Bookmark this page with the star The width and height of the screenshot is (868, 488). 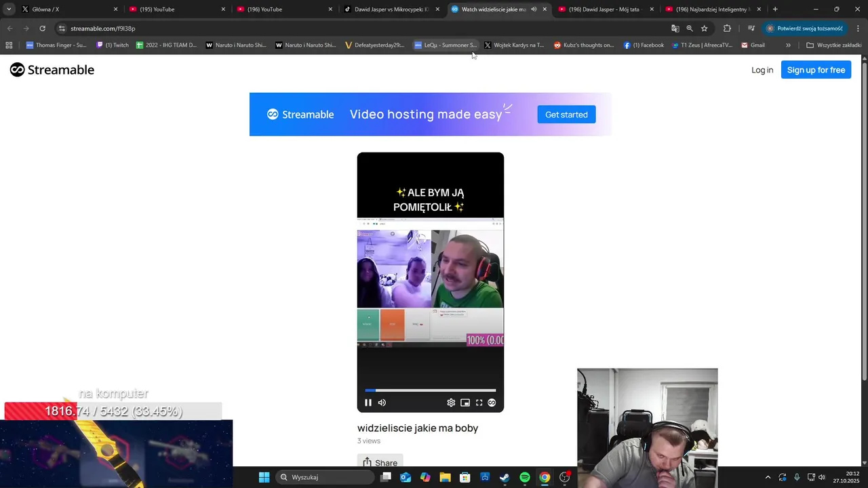tap(705, 28)
